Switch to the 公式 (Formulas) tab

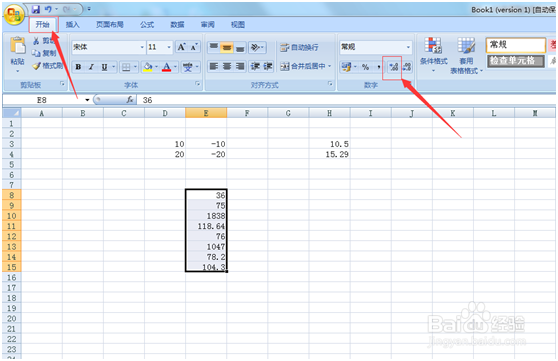(x=147, y=24)
